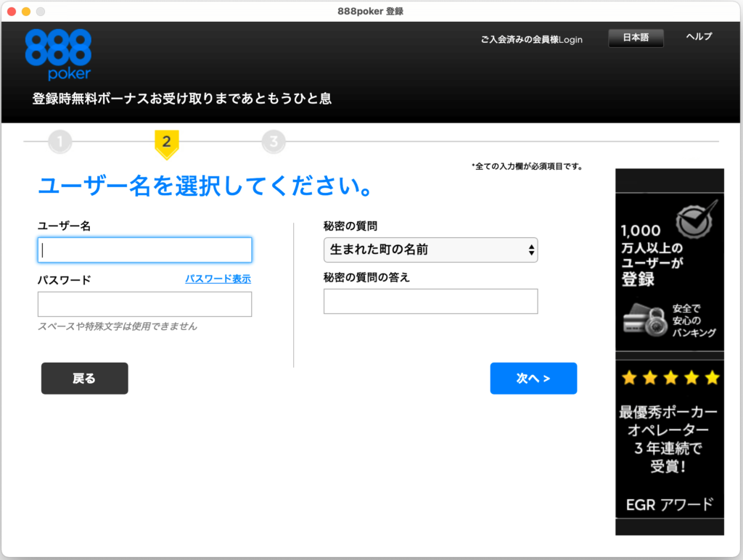Open the 日本語 language selector
743x560 pixels.
pos(636,38)
